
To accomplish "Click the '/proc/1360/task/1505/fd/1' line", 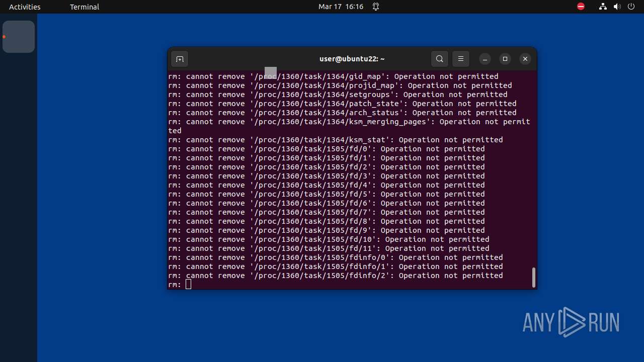I will 327,158.
